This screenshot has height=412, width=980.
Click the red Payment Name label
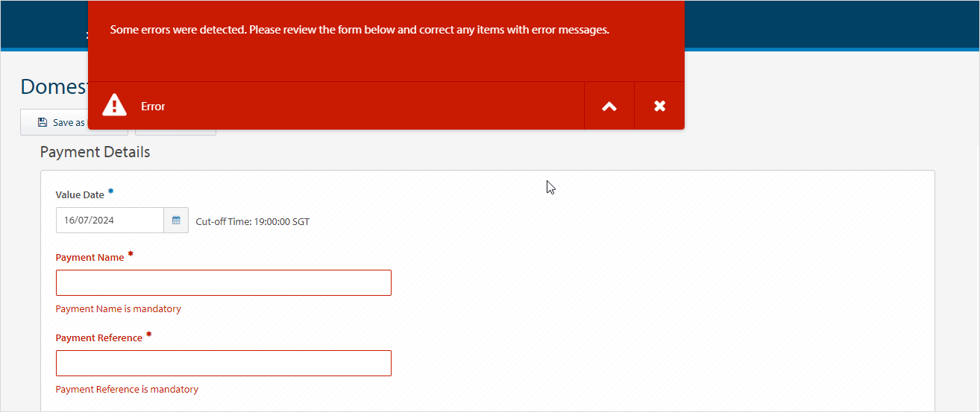click(89, 257)
